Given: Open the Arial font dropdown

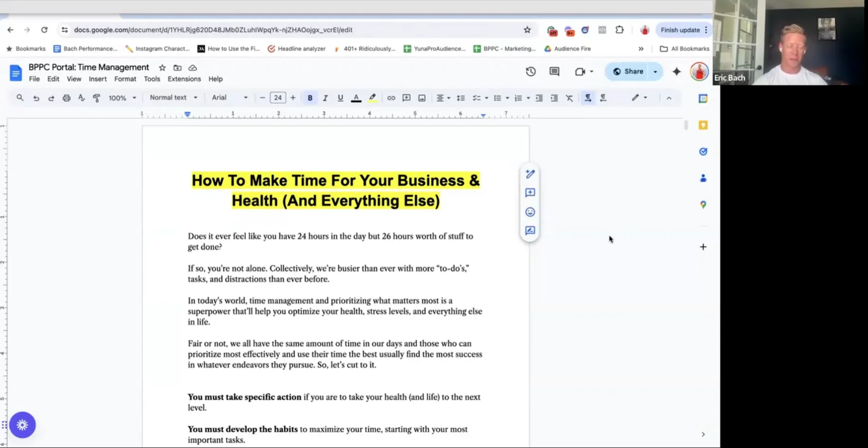Looking at the screenshot, I should (x=230, y=98).
